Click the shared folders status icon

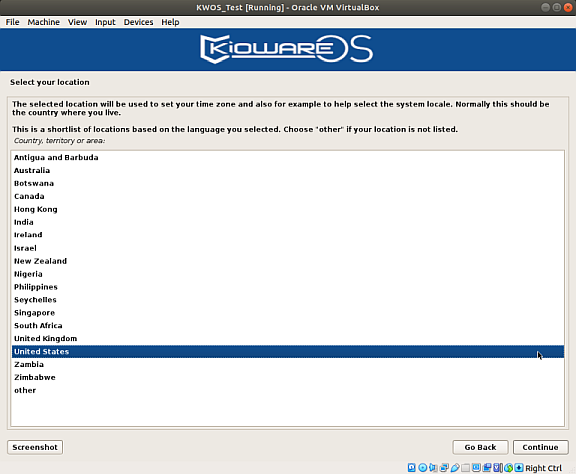pos(465,468)
